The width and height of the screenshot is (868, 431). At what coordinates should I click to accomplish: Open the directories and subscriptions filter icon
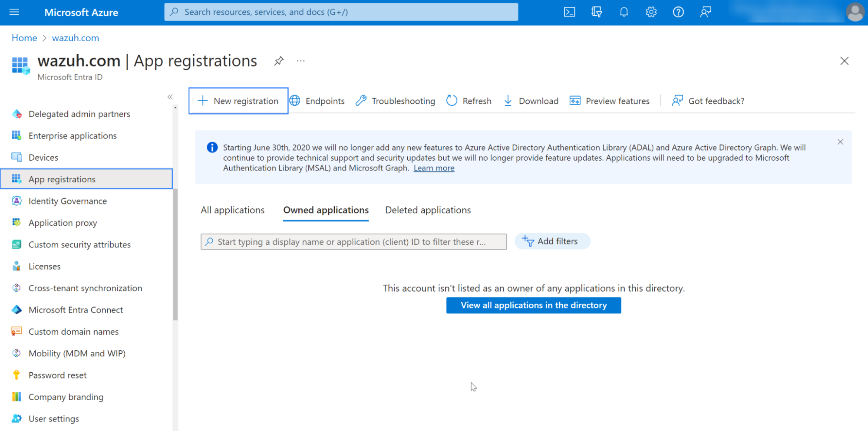[x=597, y=12]
